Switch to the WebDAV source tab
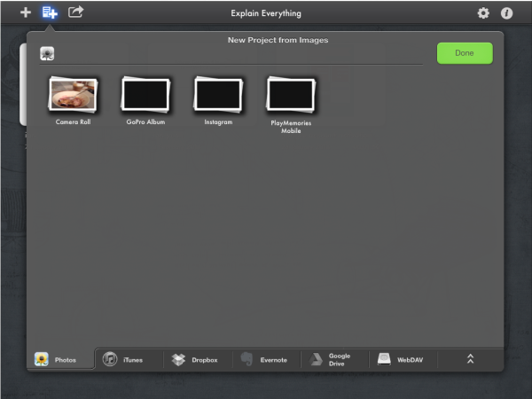The image size is (532, 399). click(x=403, y=359)
